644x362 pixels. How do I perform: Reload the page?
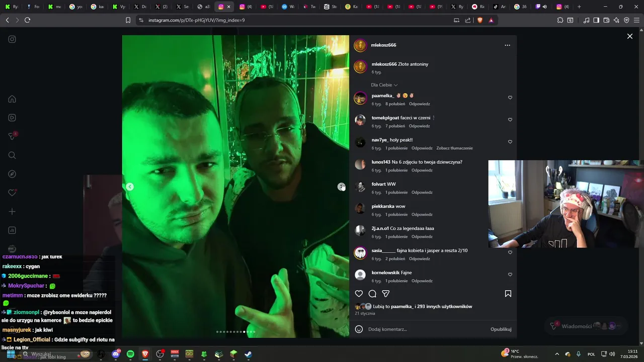tap(27, 20)
